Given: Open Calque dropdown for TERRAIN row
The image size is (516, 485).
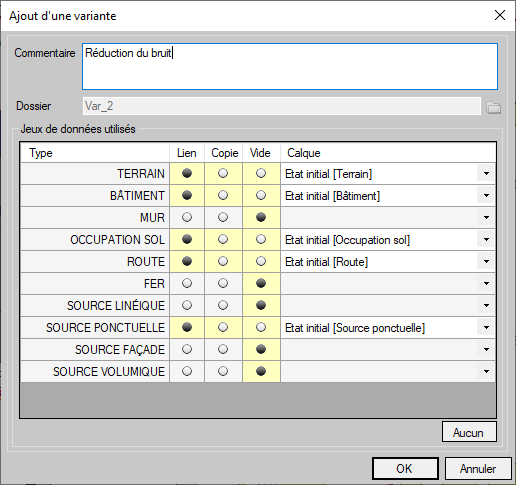Looking at the screenshot, I should pyautogui.click(x=486, y=173).
